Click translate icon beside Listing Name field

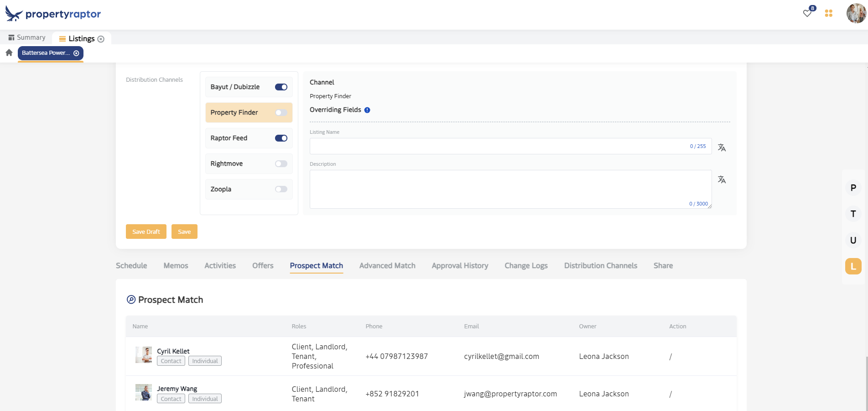click(x=722, y=148)
